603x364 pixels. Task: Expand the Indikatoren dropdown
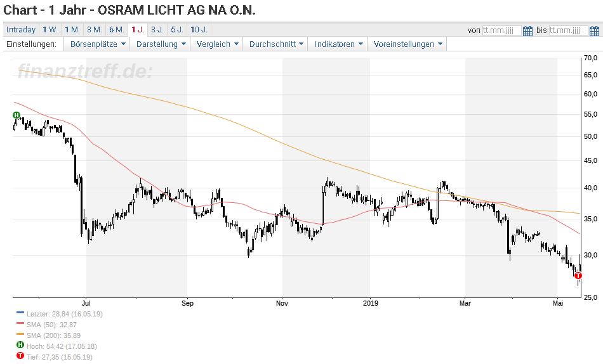click(338, 44)
